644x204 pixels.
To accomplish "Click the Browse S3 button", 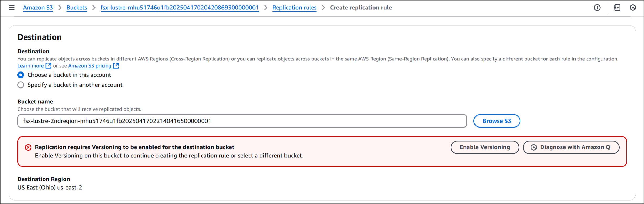I will coord(497,121).
